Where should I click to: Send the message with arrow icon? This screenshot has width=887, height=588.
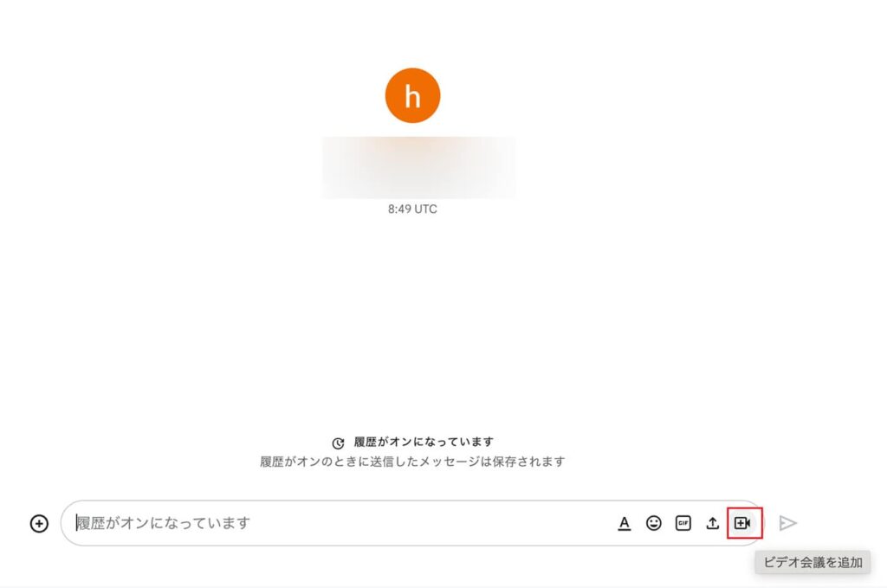coord(788,524)
